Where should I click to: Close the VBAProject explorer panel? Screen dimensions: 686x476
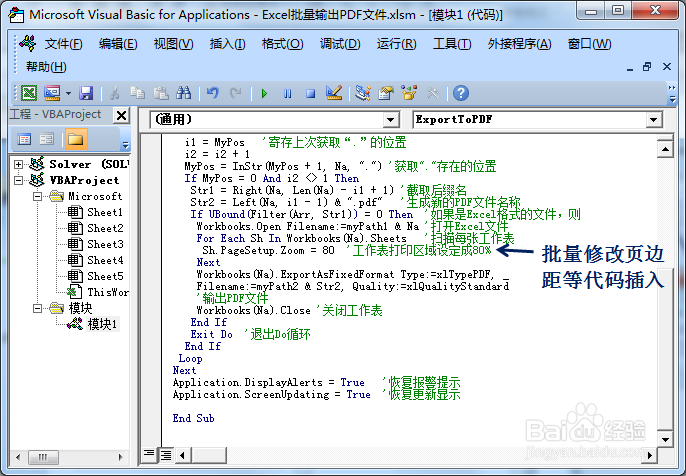(x=121, y=116)
